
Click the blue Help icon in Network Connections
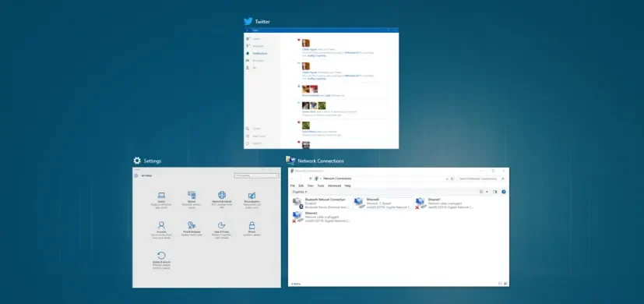(x=504, y=192)
